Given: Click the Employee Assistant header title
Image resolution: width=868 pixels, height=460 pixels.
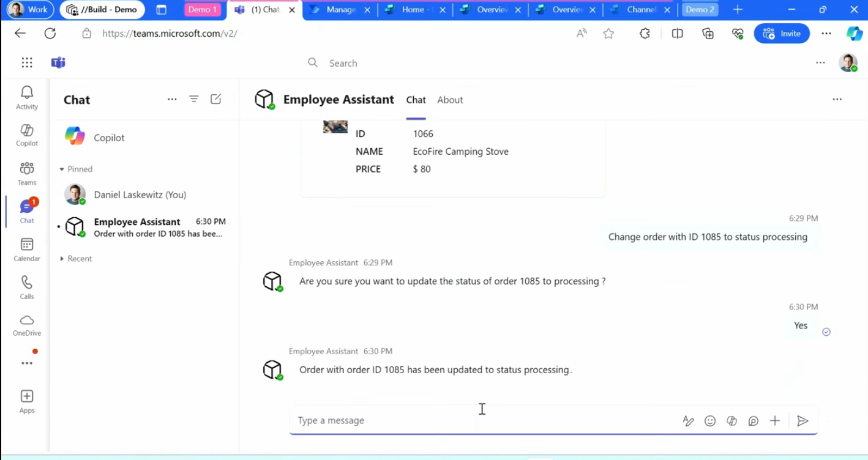Looking at the screenshot, I should click(339, 100).
